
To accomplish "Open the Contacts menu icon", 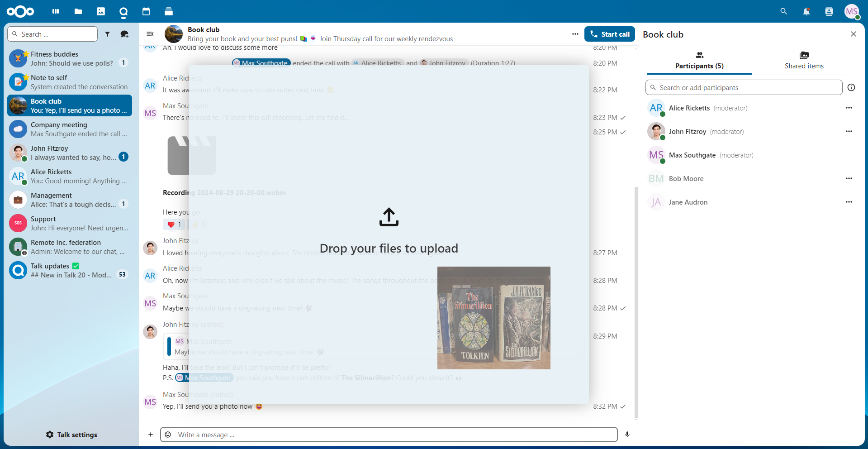I will click(829, 11).
